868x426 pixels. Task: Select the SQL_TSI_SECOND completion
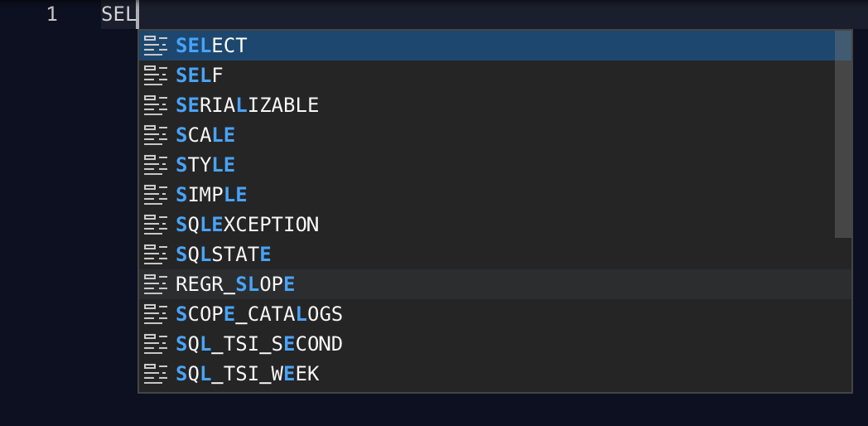tap(495, 345)
